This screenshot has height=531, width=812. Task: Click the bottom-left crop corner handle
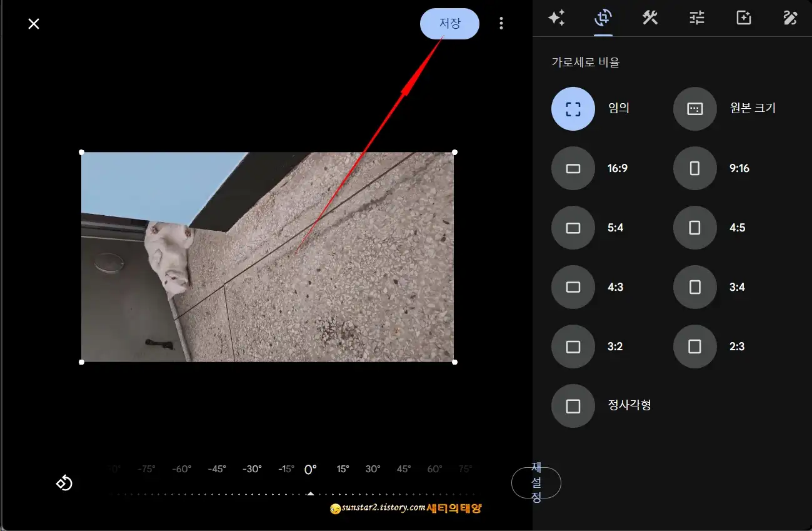(81, 362)
